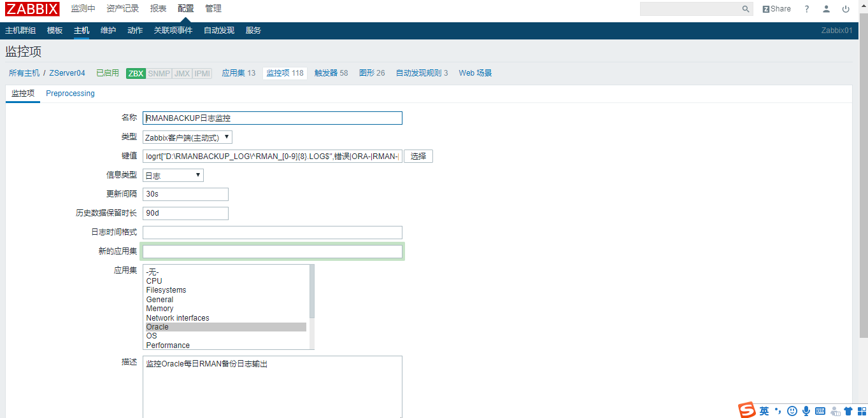The image size is (868, 418).
Task: Select Filesystems in 应用集 list
Action: coord(226,290)
